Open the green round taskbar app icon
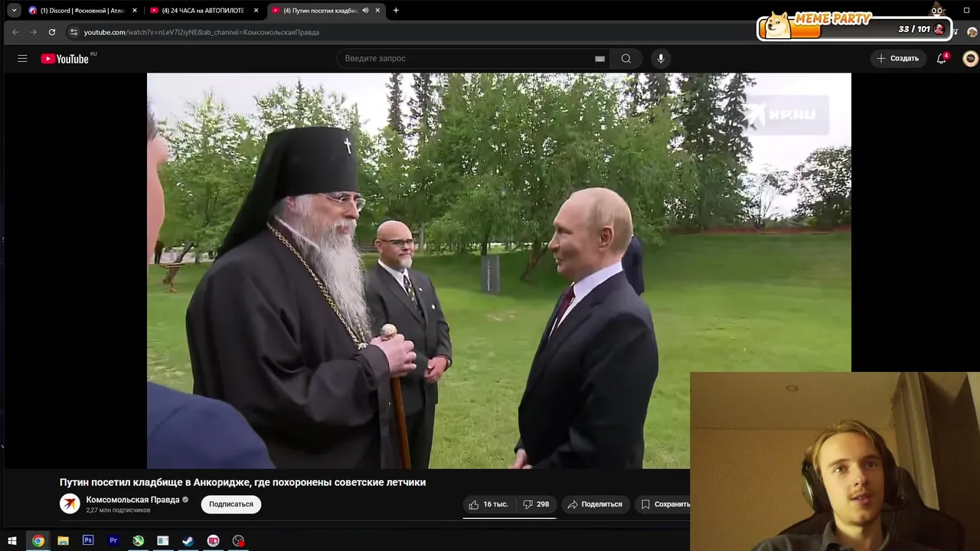This screenshot has width=980, height=551. [x=138, y=540]
